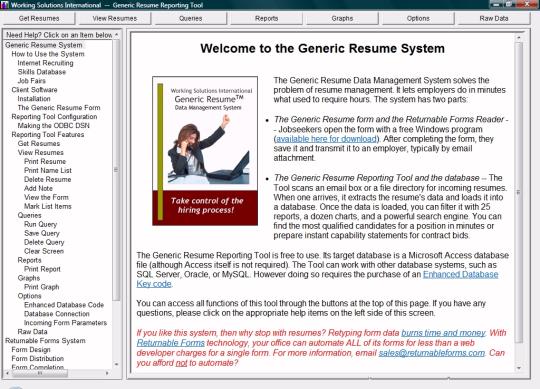Open 'Returnable Forms System' help topic
Screen dimensions: 540x389
[45, 340]
